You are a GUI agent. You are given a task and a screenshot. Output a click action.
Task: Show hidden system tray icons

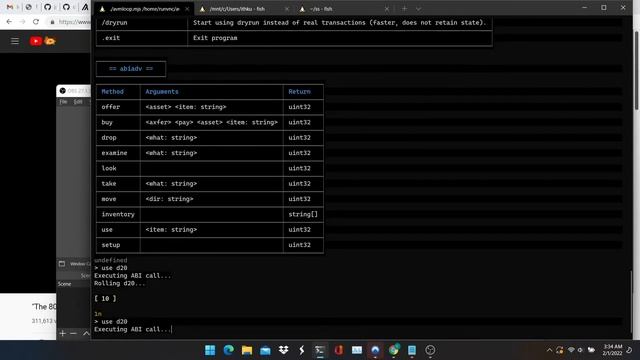coord(549,350)
